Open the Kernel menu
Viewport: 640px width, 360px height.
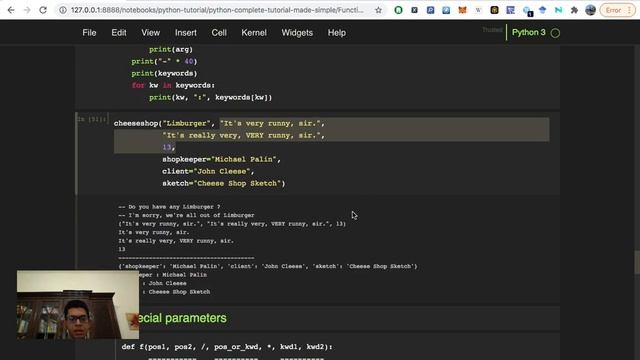[254, 33]
